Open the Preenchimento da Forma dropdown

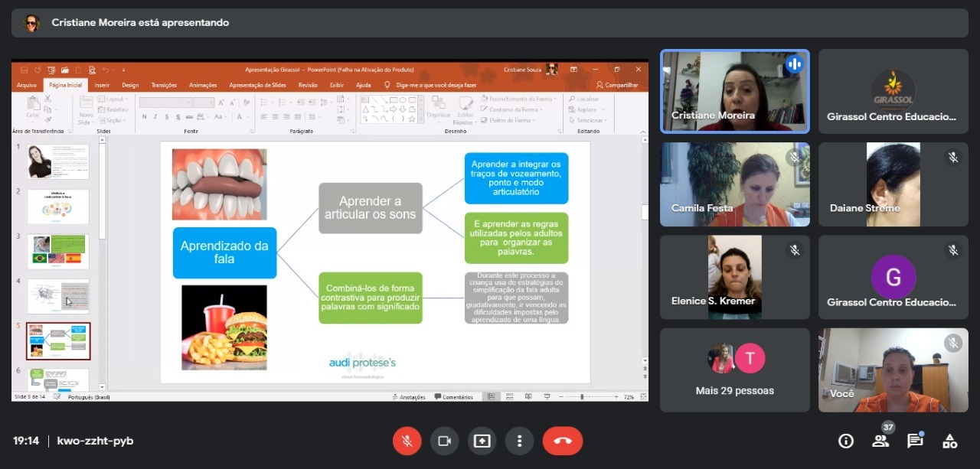(x=520, y=99)
